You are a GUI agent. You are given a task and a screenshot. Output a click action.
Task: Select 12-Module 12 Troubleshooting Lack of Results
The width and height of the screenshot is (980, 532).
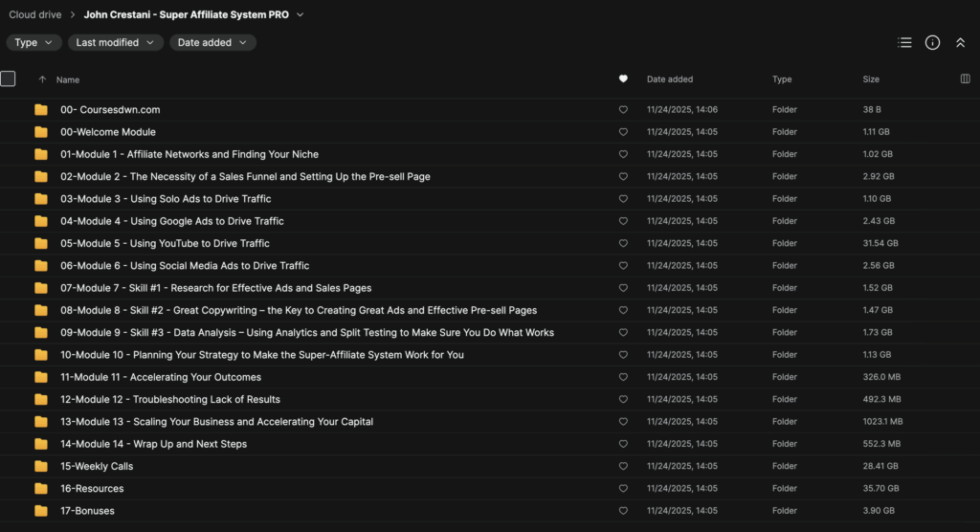coord(169,399)
